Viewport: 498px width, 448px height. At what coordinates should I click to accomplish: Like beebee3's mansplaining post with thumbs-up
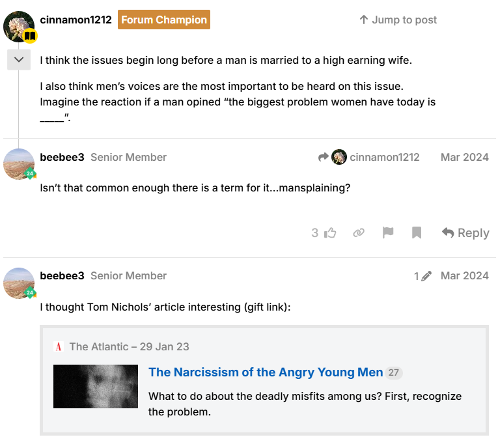[324, 233]
